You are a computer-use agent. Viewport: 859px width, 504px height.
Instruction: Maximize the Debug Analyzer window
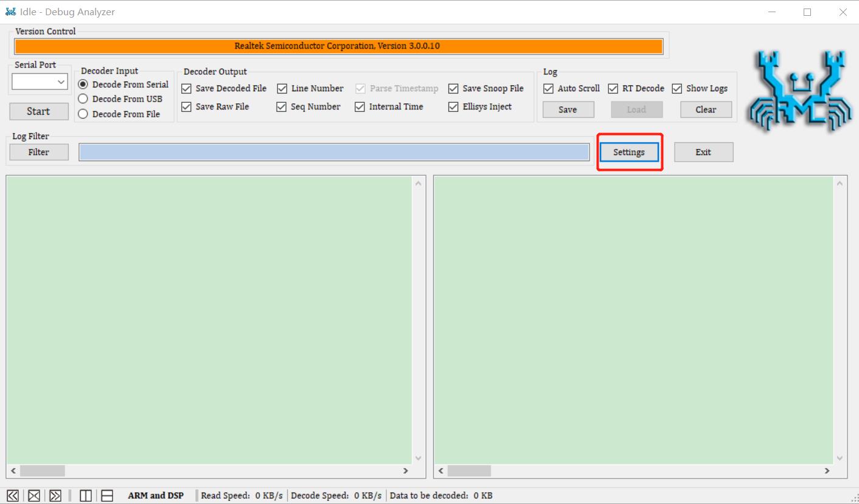click(807, 12)
